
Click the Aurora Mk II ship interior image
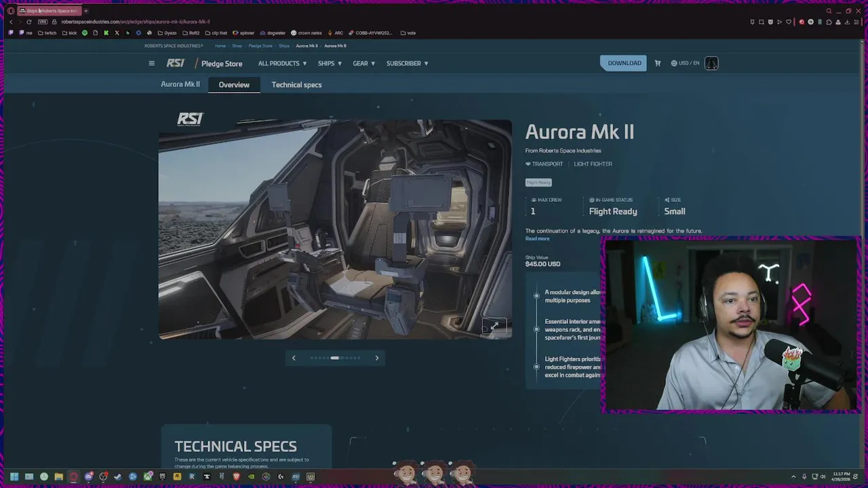pyautogui.click(x=335, y=229)
